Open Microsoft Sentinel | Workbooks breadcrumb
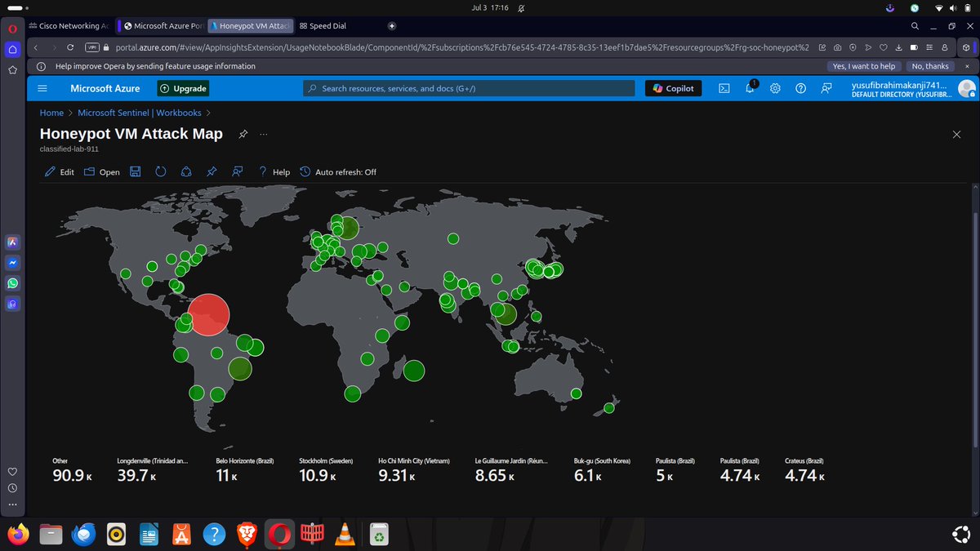The height and width of the screenshot is (551, 980). pos(139,113)
